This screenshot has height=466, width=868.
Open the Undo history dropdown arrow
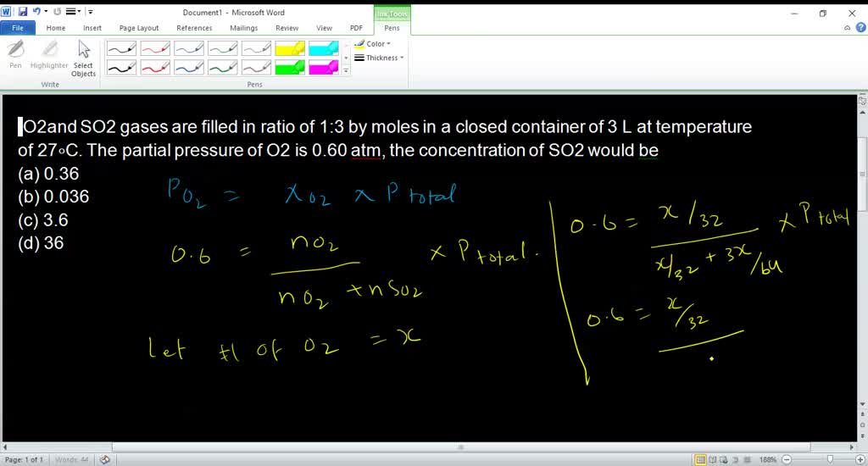click(46, 11)
